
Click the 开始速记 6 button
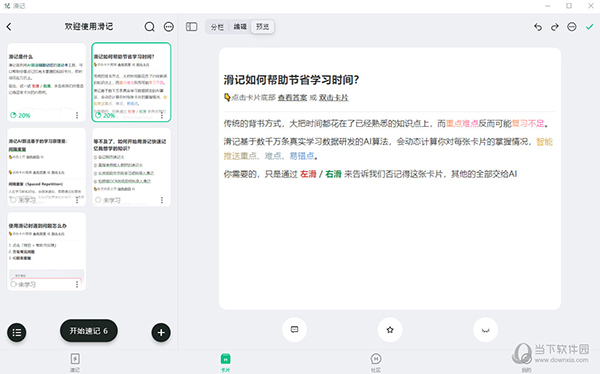click(88, 331)
